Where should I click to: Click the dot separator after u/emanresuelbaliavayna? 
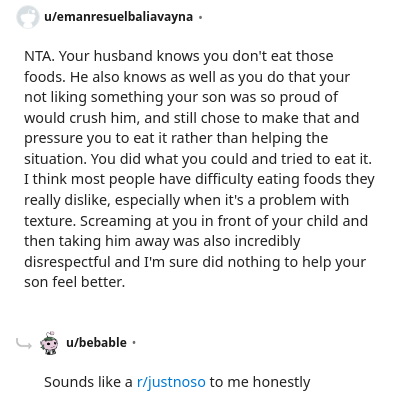pos(200,17)
